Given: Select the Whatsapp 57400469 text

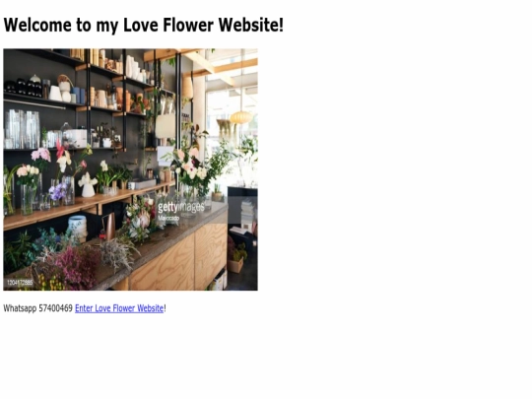Looking at the screenshot, I should pos(38,308).
